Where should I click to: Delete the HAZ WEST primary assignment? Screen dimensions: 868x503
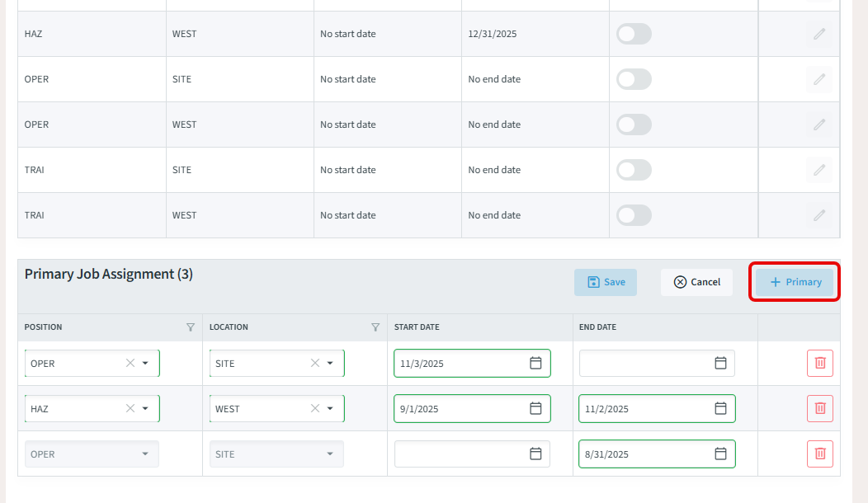pos(820,408)
